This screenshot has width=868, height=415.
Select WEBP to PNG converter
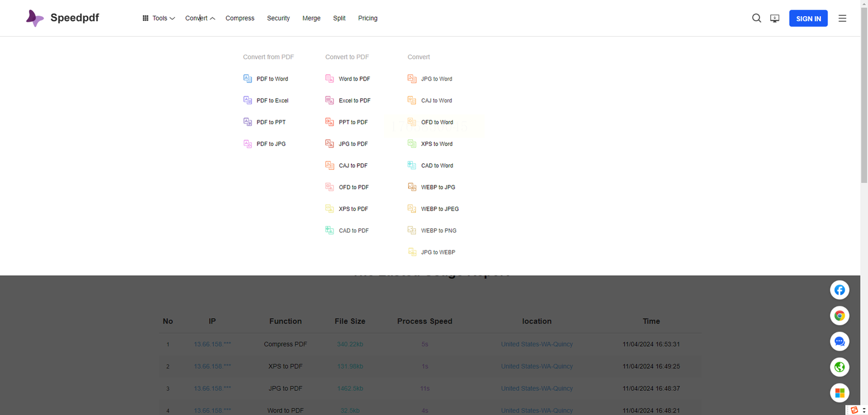[x=438, y=231]
